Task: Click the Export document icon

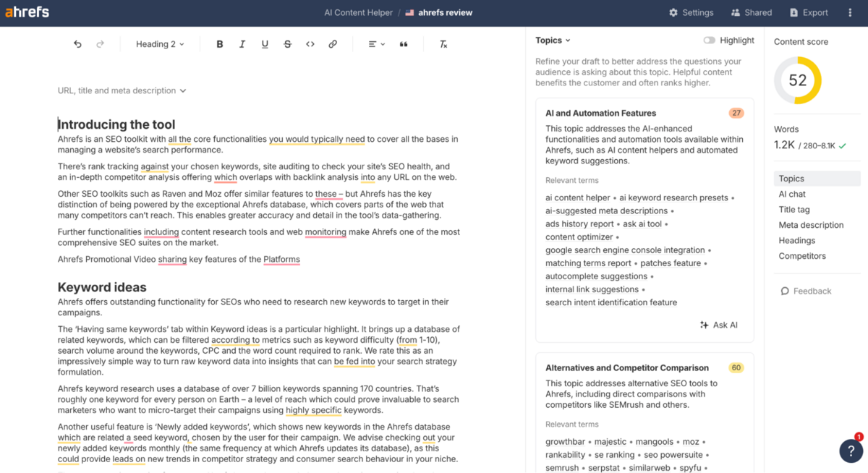Action: click(793, 12)
